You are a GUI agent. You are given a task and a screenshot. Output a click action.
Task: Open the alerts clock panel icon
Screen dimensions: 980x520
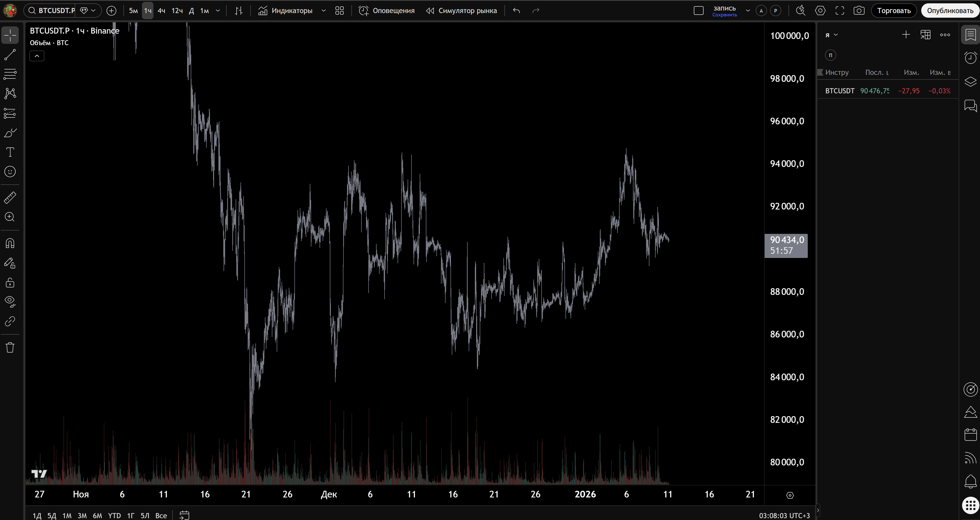[x=970, y=58]
